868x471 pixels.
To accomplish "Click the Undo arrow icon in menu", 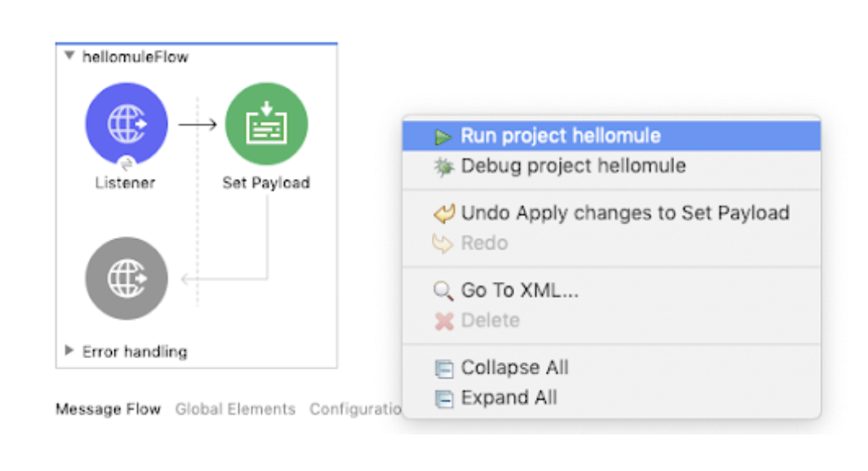I will 444,214.
